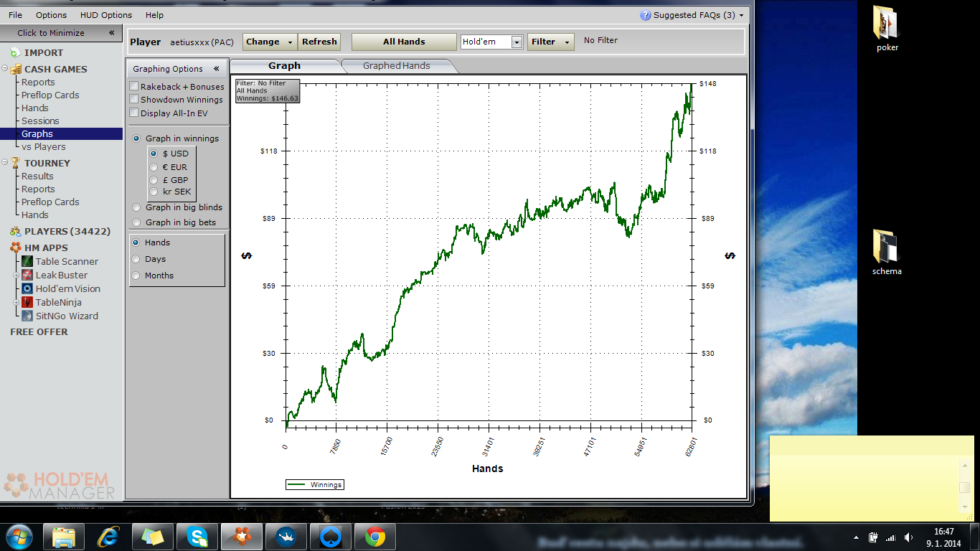Enable Rakeback + Bonuses checkbox
Screen dimensions: 980x551
tap(133, 86)
